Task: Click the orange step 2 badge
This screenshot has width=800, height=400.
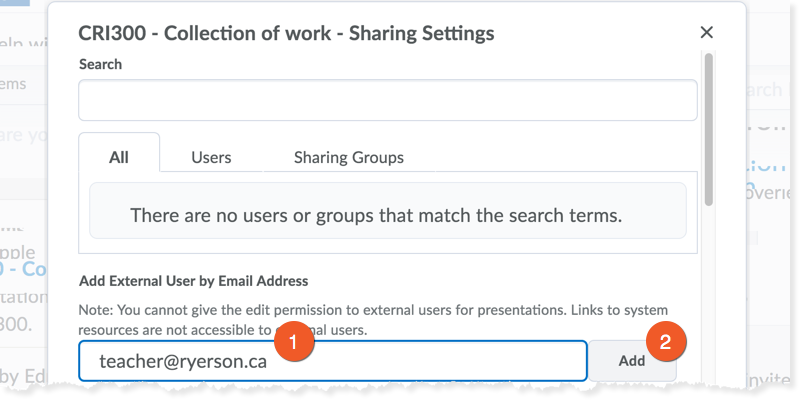Action: [x=665, y=341]
